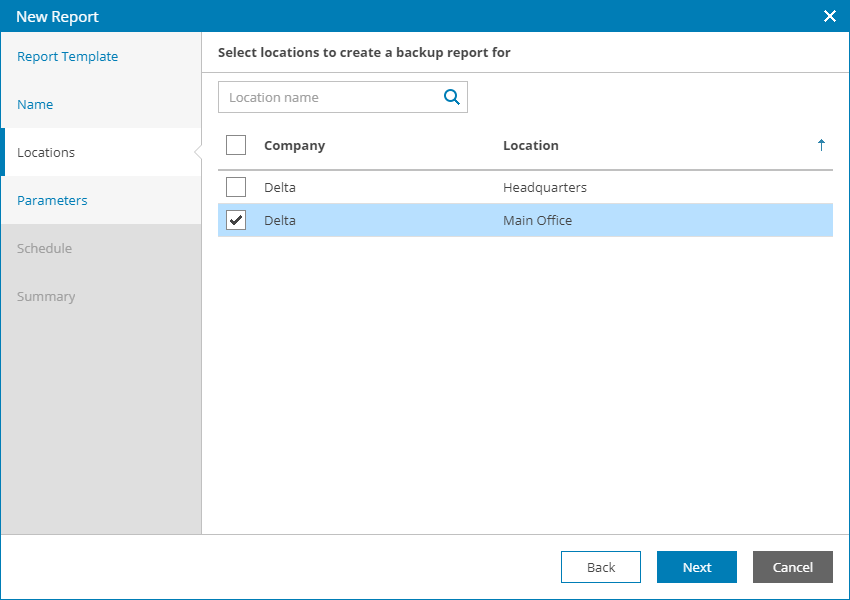Toggle the select-all locations checkbox
This screenshot has height=600, width=850.
click(236, 145)
